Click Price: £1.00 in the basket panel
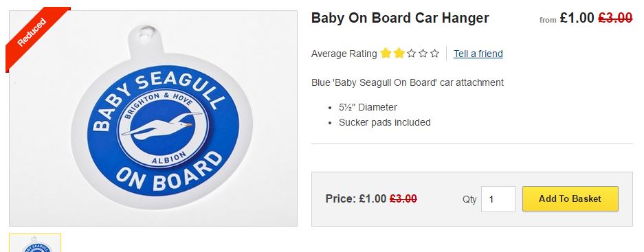 (356, 199)
